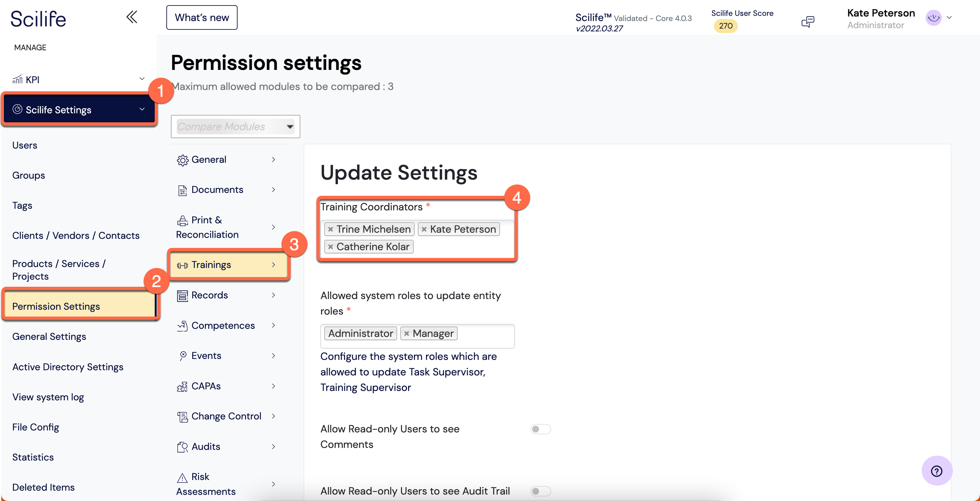
Task: Click the KPI chart icon
Action: click(17, 79)
